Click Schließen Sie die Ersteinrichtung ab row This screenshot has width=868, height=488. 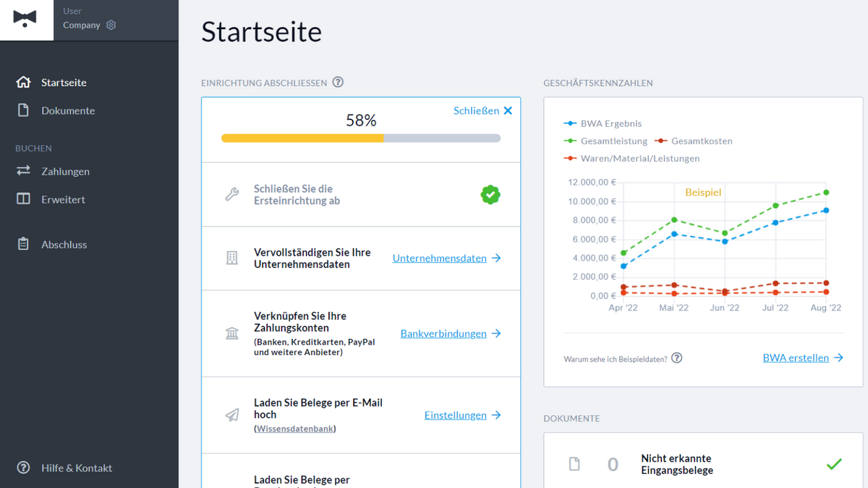[x=361, y=195]
